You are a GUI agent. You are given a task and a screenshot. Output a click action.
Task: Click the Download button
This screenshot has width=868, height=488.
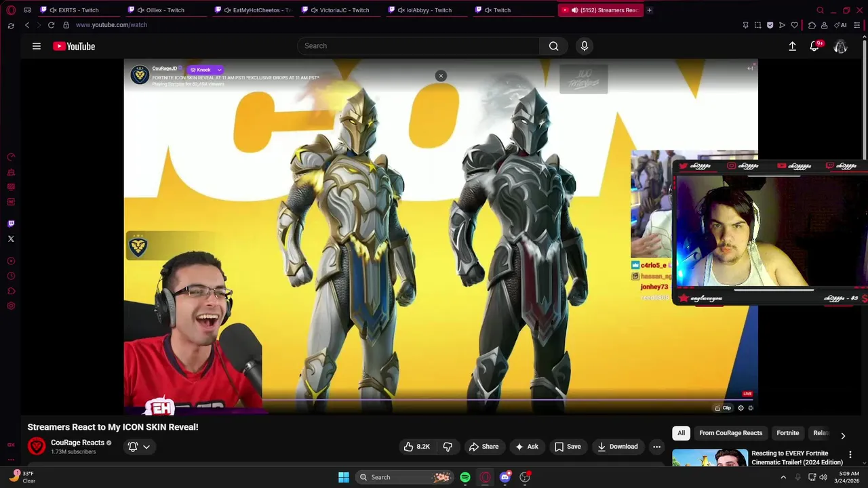(618, 447)
